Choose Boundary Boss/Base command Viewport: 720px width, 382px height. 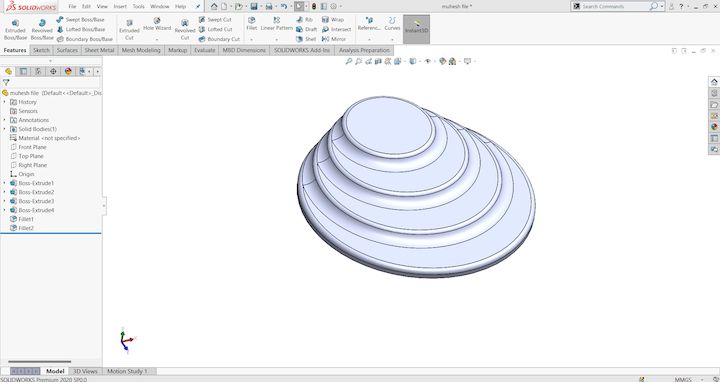pos(84,39)
